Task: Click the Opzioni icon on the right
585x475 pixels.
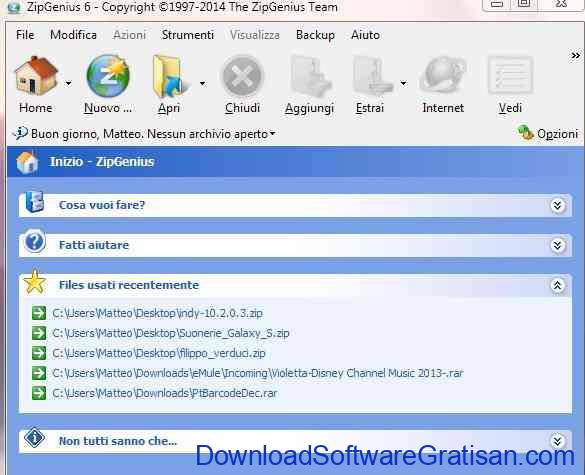Action: click(526, 132)
